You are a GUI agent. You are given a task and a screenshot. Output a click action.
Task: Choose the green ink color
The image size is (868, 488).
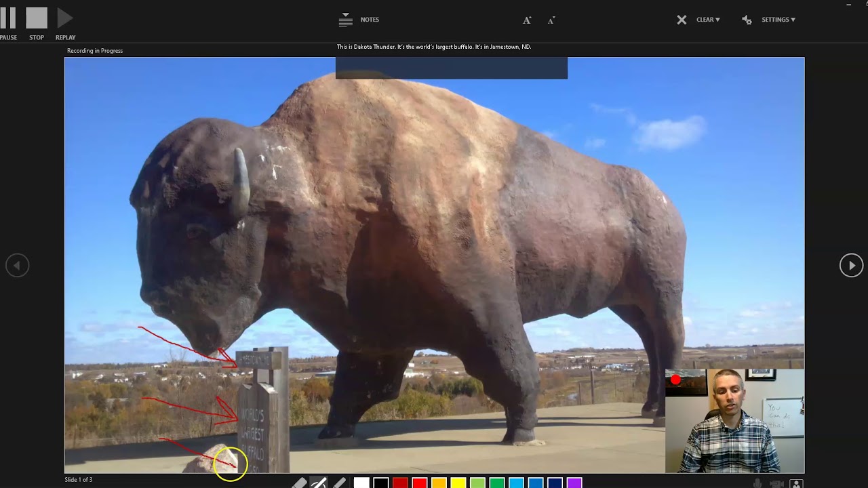pyautogui.click(x=497, y=483)
